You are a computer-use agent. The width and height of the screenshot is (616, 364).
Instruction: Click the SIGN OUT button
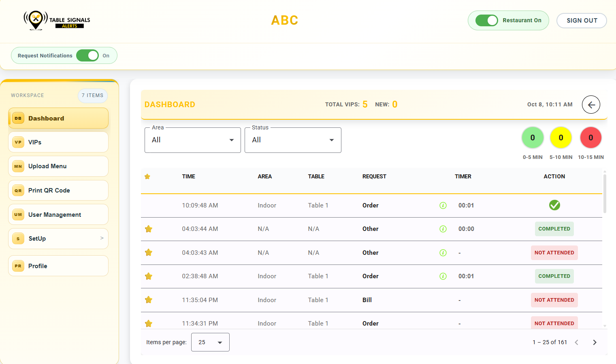click(x=582, y=21)
